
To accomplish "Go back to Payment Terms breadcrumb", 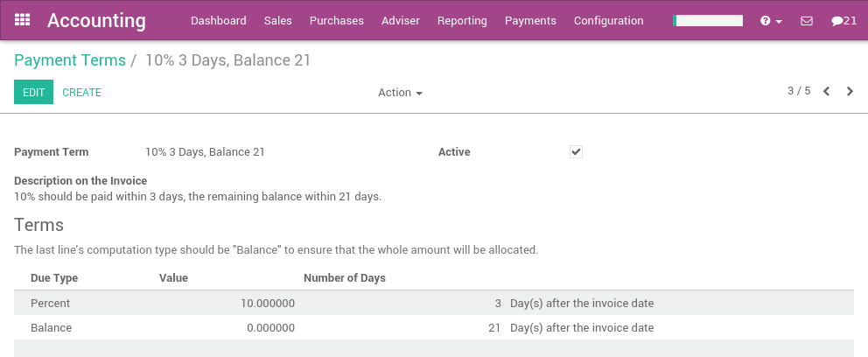I will click(70, 60).
